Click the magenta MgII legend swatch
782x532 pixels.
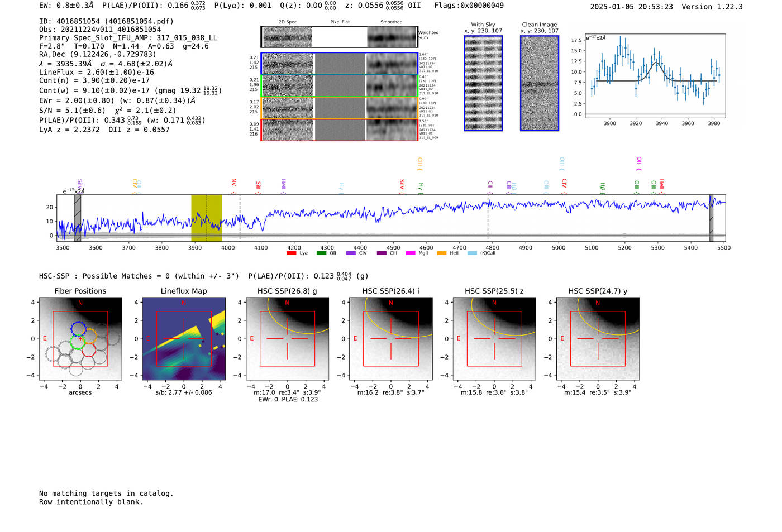pyautogui.click(x=411, y=253)
